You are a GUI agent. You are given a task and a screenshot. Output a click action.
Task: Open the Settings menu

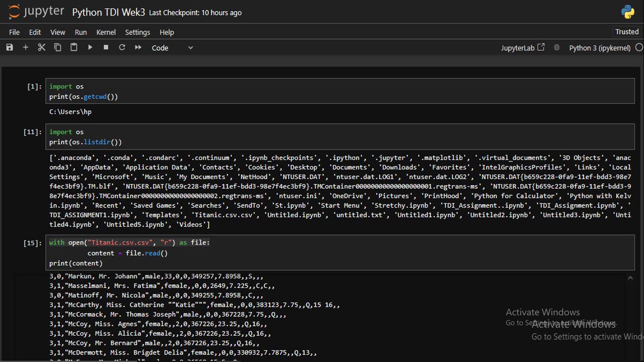pyautogui.click(x=137, y=32)
